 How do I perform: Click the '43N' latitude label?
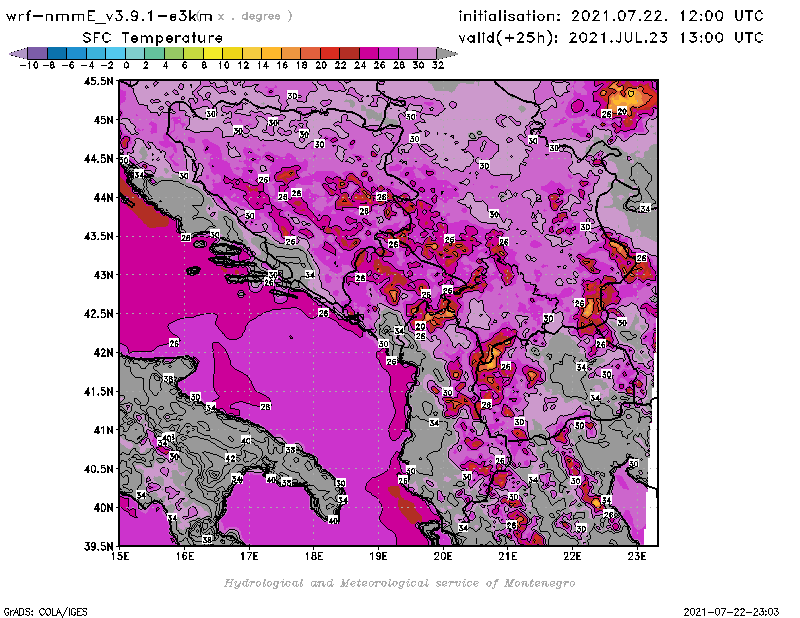(x=103, y=275)
